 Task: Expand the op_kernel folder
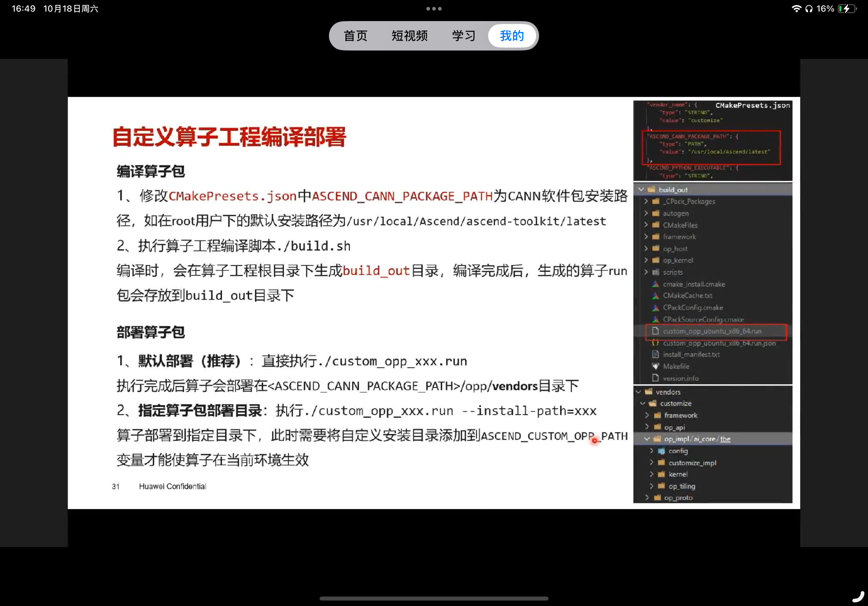[647, 260]
